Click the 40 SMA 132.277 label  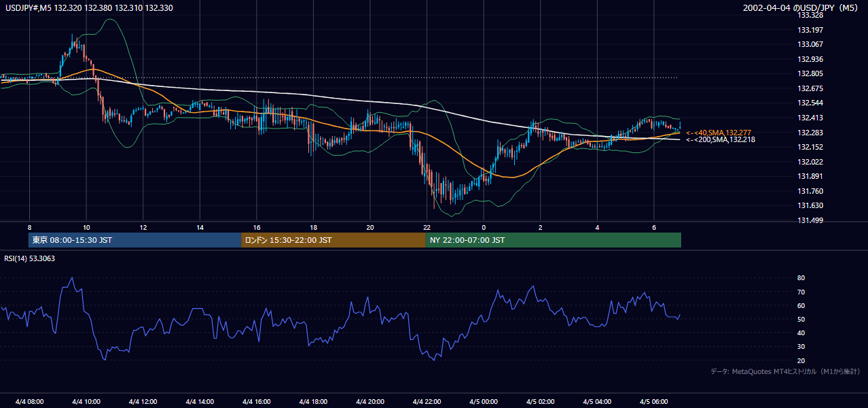[x=719, y=133]
